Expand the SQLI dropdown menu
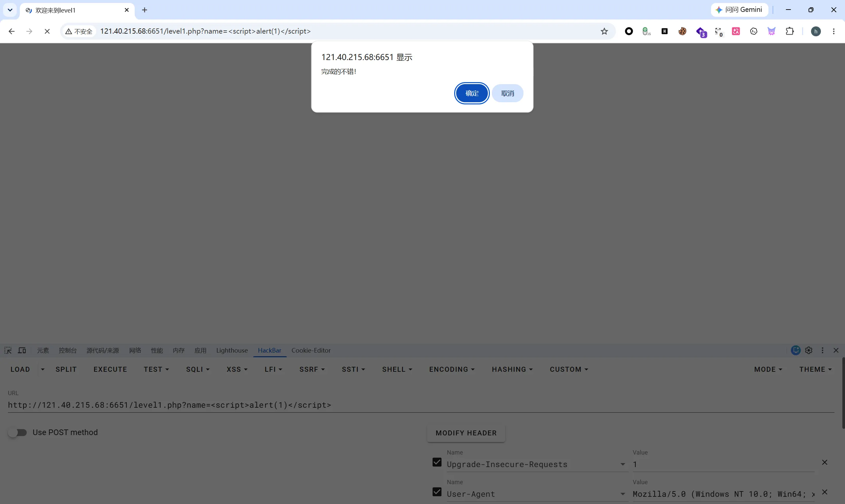Image resolution: width=845 pixels, height=504 pixels. [198, 369]
